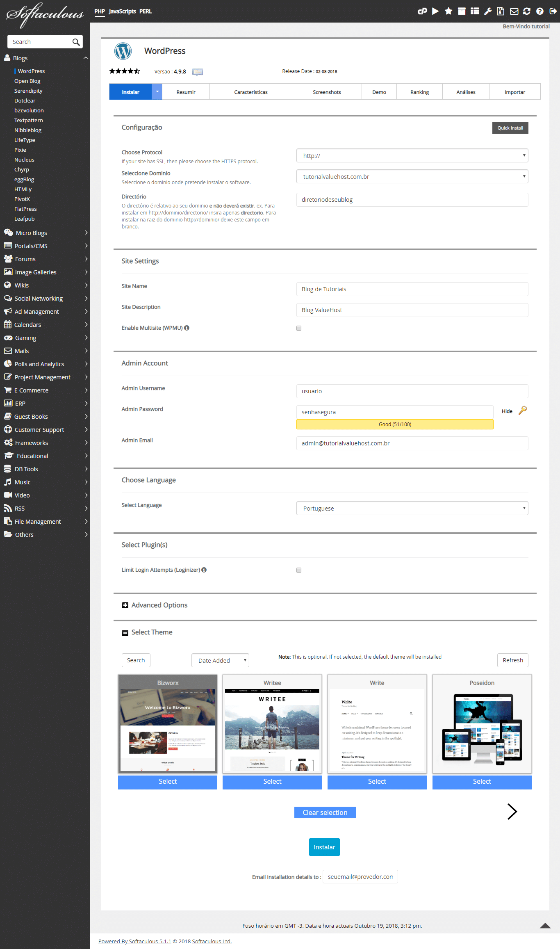
Task: Click the Admin Username field
Action: click(412, 391)
